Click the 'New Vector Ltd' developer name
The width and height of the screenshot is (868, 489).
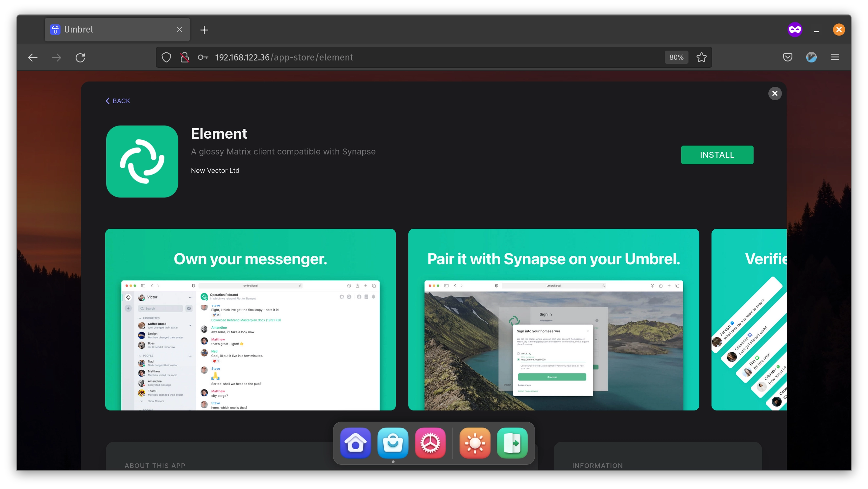(x=215, y=171)
